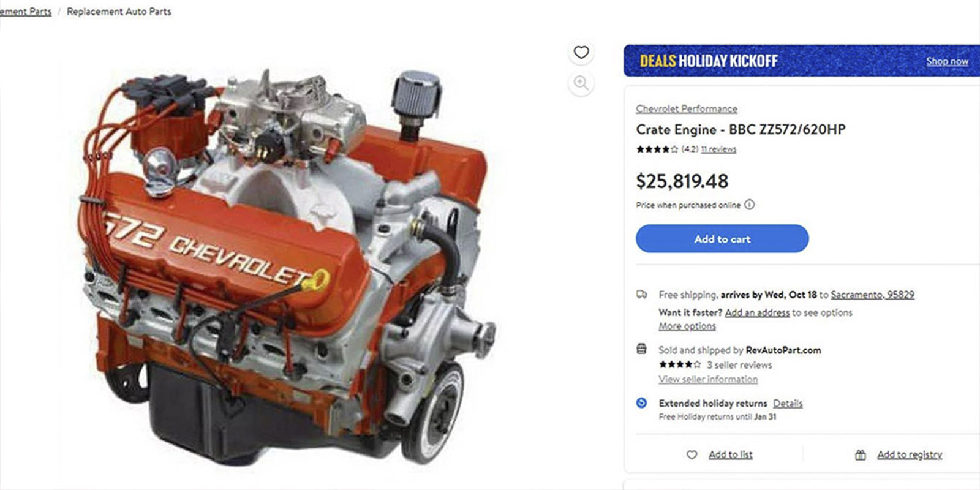This screenshot has width=980, height=490.
Task: Go to Replacement Auto Parts breadcrumb
Action: coord(119,12)
